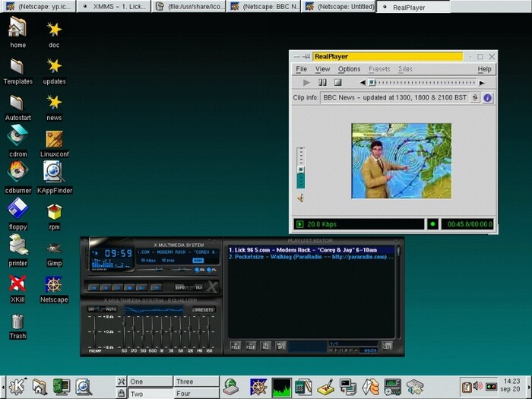Click the RealPlayer seek slider handle

(372, 82)
